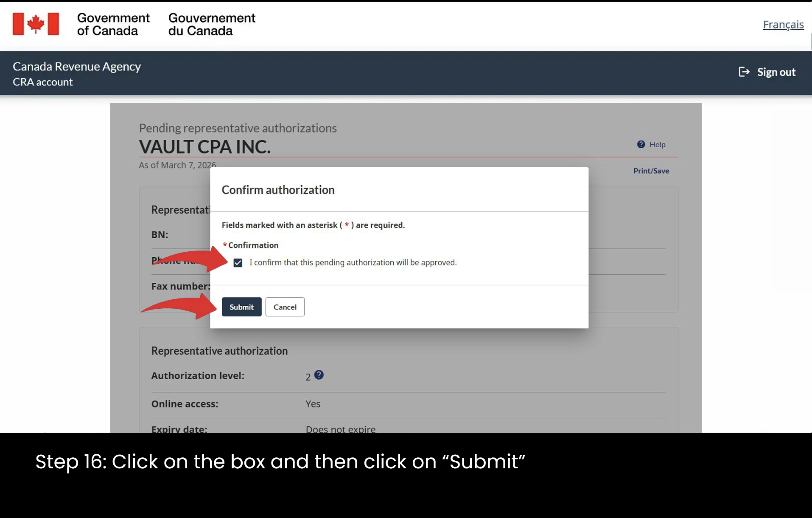Click the VAULT CPA INC. heading
Viewport: 812px width, 518px height.
pos(204,147)
